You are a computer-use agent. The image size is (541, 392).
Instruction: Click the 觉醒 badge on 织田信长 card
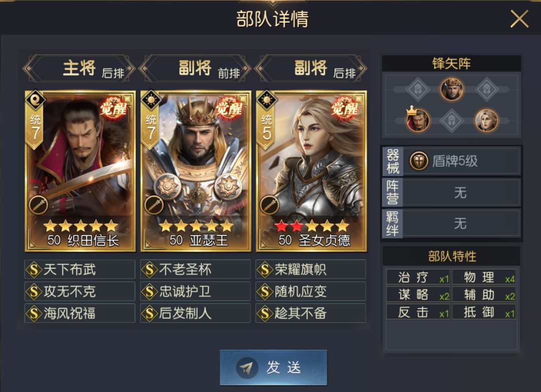[x=114, y=109]
